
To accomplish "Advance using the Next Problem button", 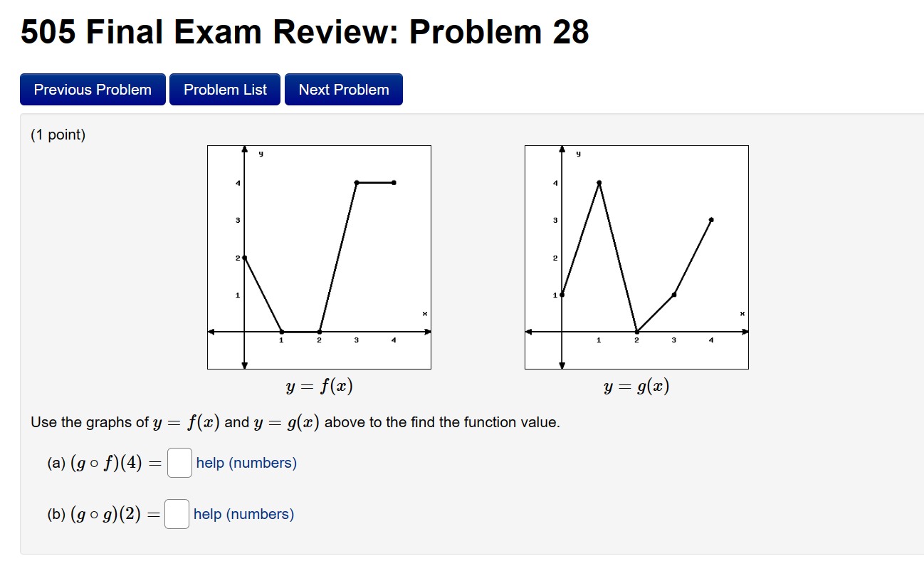I will pos(343,89).
